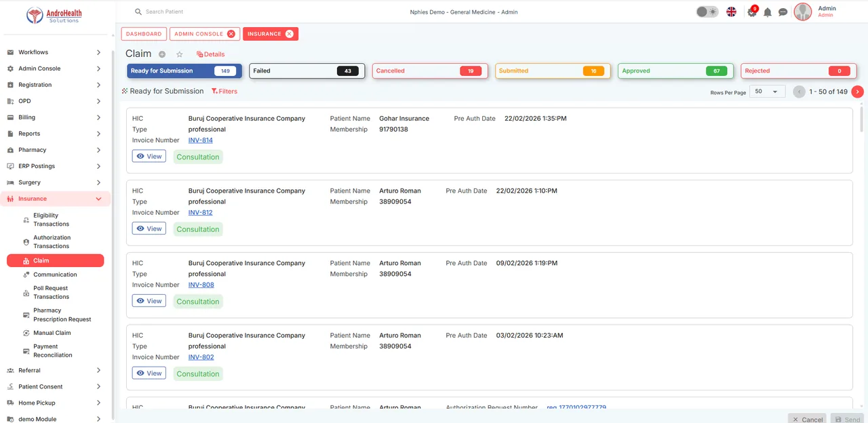Click the ERP Postings sidebar icon
The width and height of the screenshot is (868, 423).
click(10, 166)
